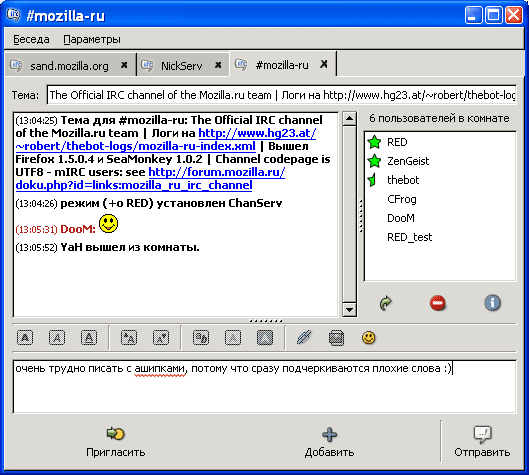Click the (13:05:52) YaH left-room message

point(108,247)
